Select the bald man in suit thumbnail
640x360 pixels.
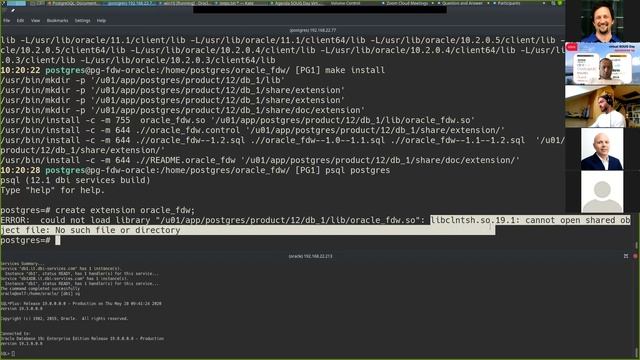602,149
